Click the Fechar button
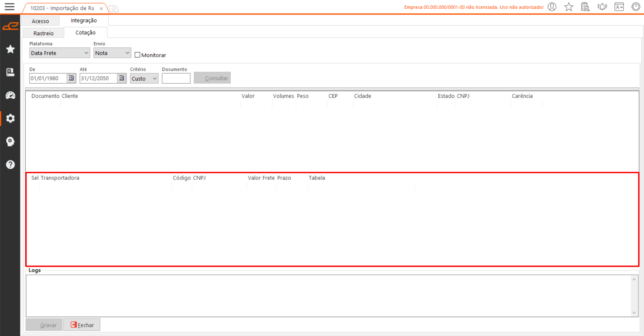Viewport: 644px width, 336px height. (x=82, y=325)
